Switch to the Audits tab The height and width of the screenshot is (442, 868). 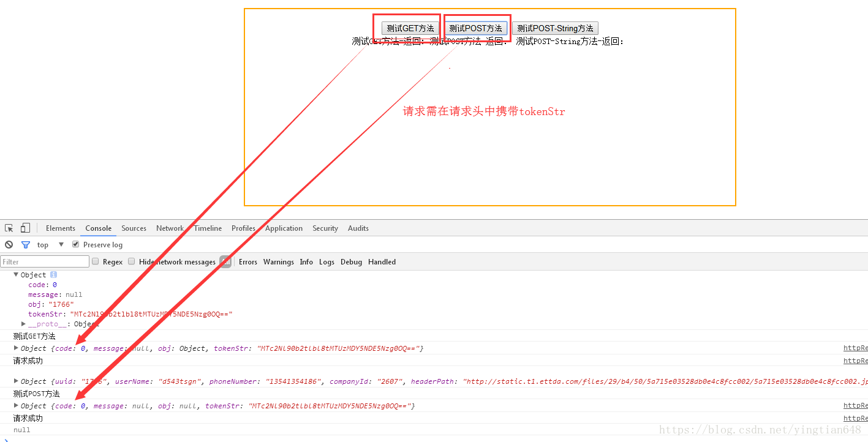[x=358, y=228]
